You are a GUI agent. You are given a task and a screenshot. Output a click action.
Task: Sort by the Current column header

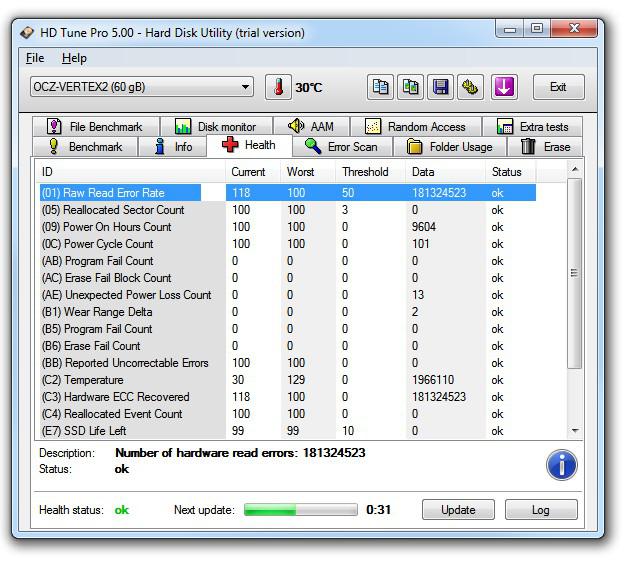pos(253,172)
